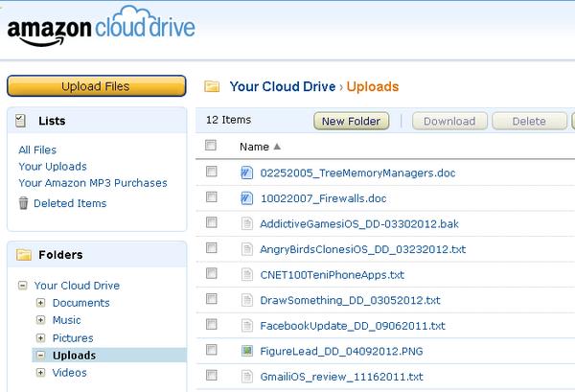The image size is (575, 392).
Task: Select the checkbox for GmailiOS_review_11162011.txt
Action: coord(211,375)
